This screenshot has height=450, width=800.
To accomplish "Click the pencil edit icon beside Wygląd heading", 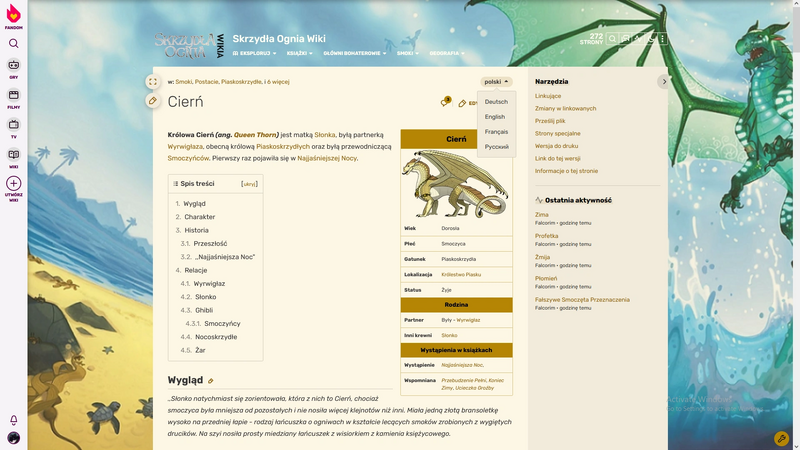I will pyautogui.click(x=211, y=381).
